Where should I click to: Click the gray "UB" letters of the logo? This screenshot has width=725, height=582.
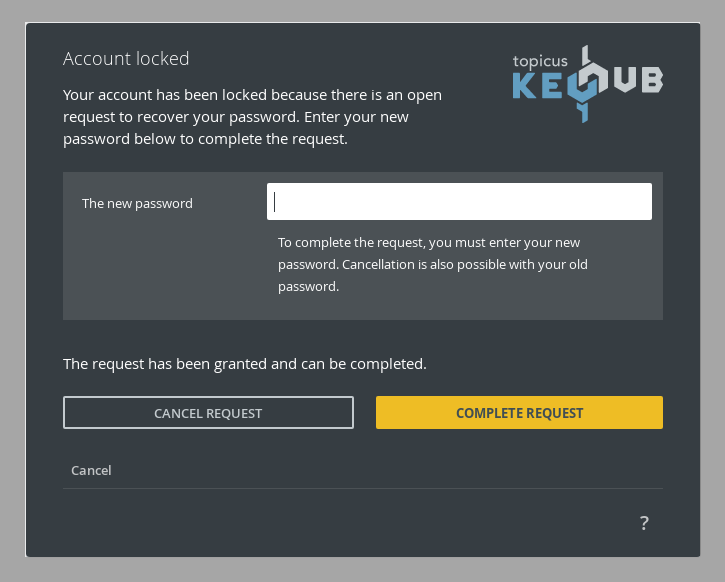tap(638, 80)
